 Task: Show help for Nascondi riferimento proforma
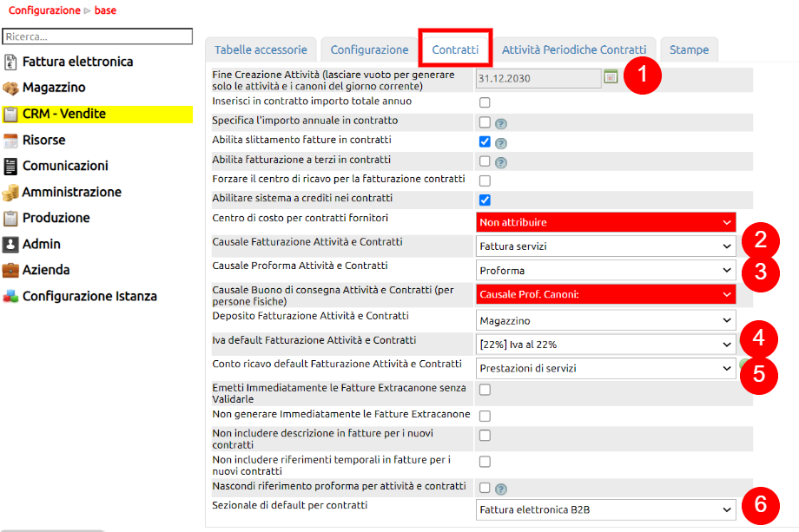(501, 489)
